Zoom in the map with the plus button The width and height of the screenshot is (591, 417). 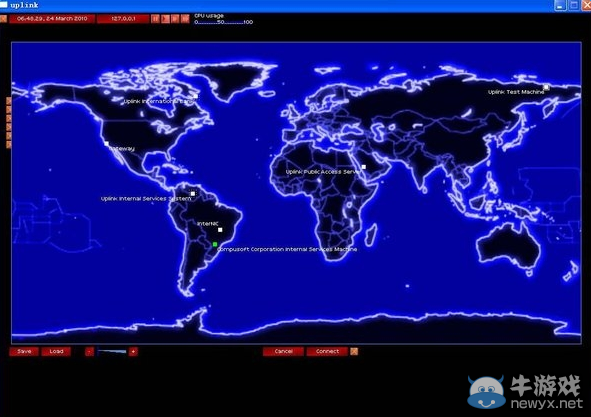(x=133, y=352)
